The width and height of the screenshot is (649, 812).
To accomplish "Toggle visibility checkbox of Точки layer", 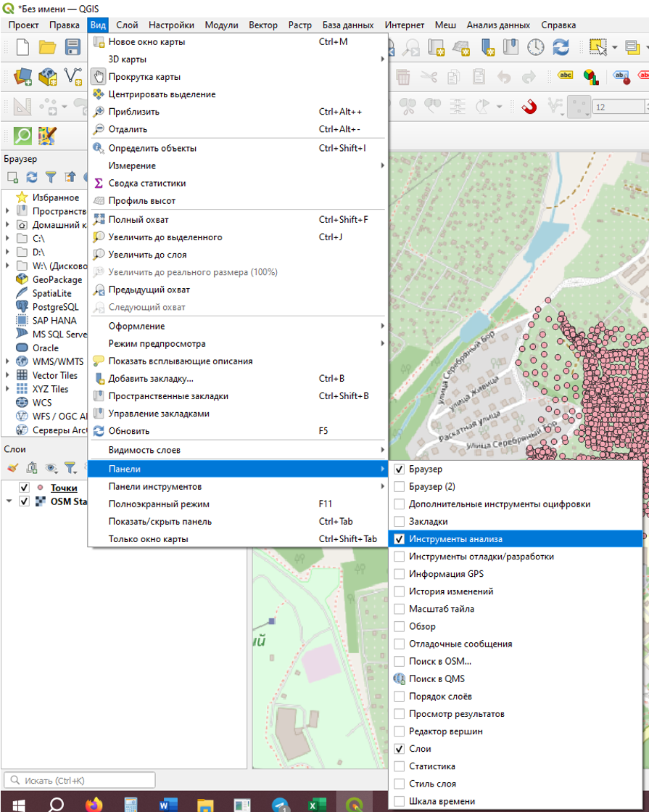I will tap(24, 488).
